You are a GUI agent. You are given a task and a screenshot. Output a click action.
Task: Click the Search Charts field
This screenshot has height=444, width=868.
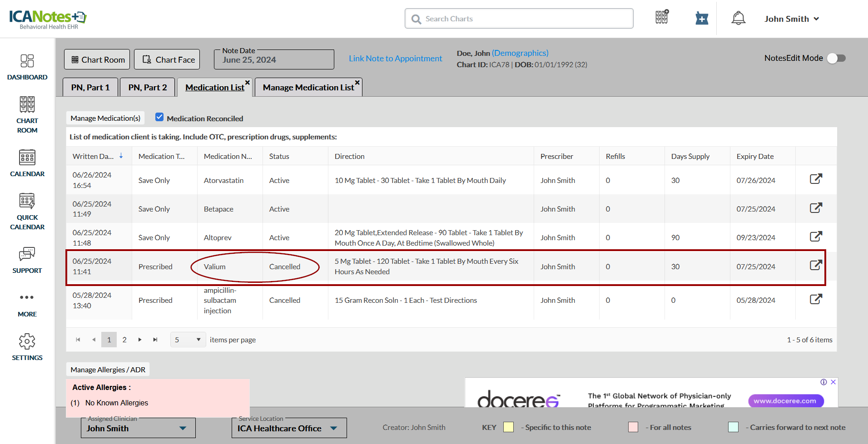519,19
